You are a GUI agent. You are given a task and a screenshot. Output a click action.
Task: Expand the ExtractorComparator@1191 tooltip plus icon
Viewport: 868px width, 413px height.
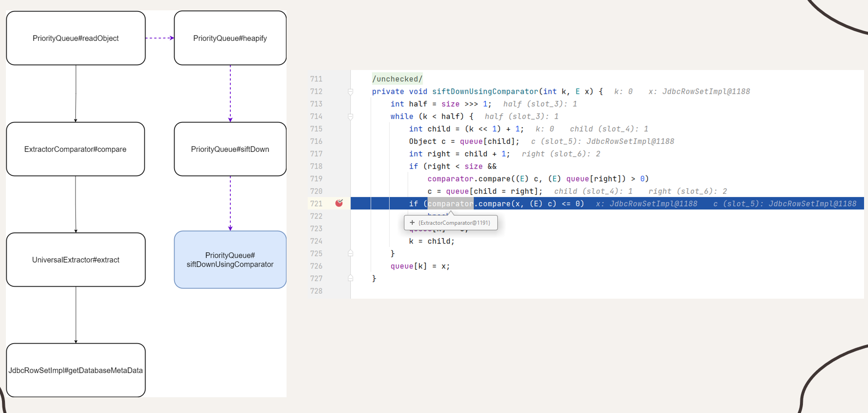(412, 223)
